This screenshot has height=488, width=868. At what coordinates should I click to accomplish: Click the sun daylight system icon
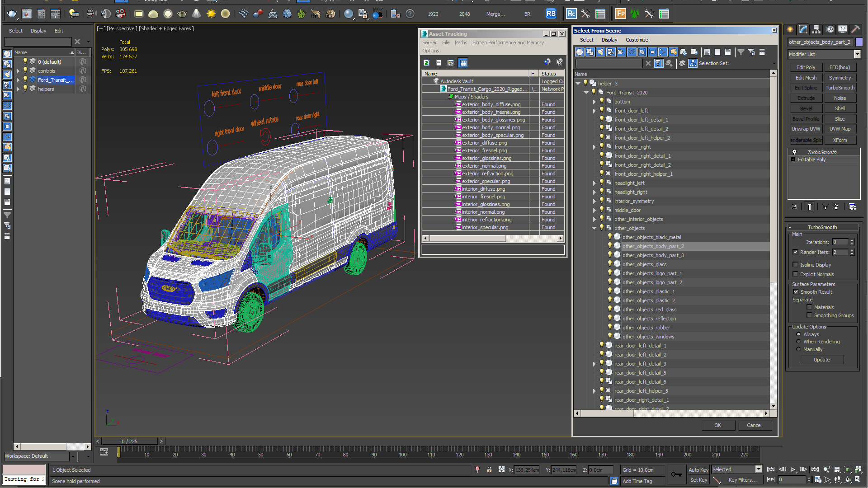tap(211, 14)
